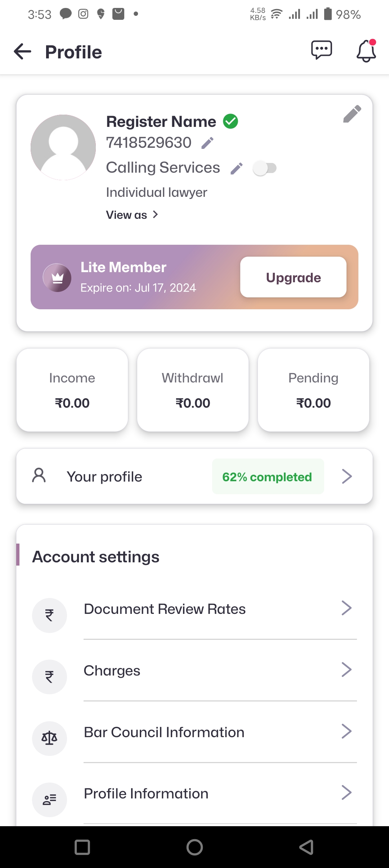Tap the back arrow beside Profile
This screenshot has width=389, height=868.
(x=22, y=52)
